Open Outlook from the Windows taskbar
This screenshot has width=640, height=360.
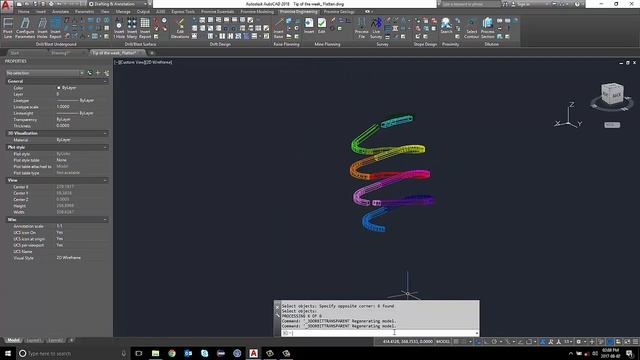tap(188, 353)
